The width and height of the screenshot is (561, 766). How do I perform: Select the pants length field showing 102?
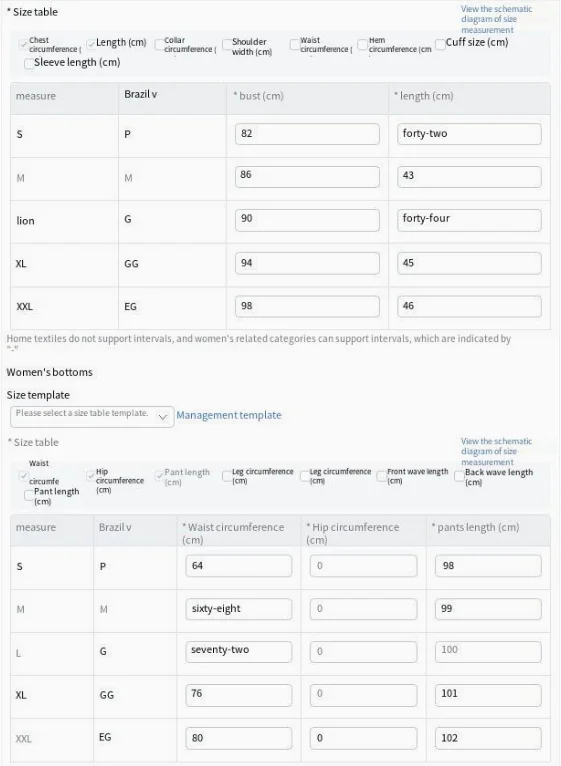(x=488, y=738)
